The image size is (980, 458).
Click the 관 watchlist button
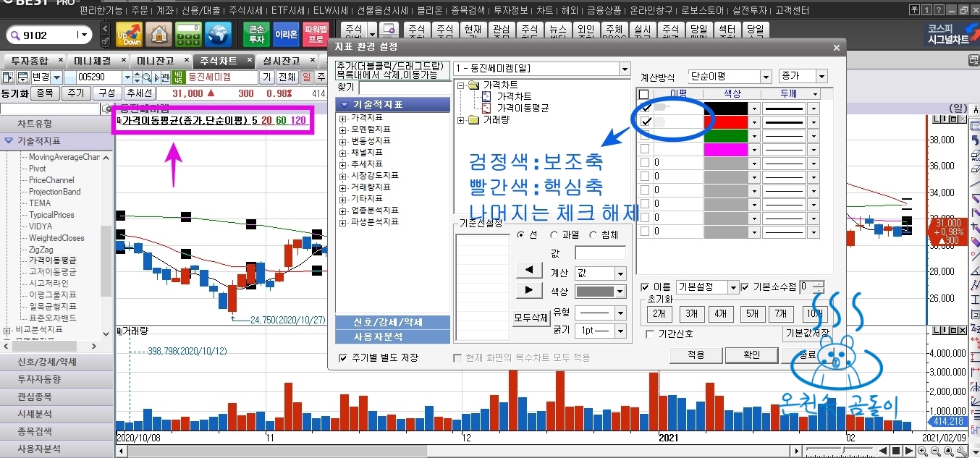(x=165, y=77)
